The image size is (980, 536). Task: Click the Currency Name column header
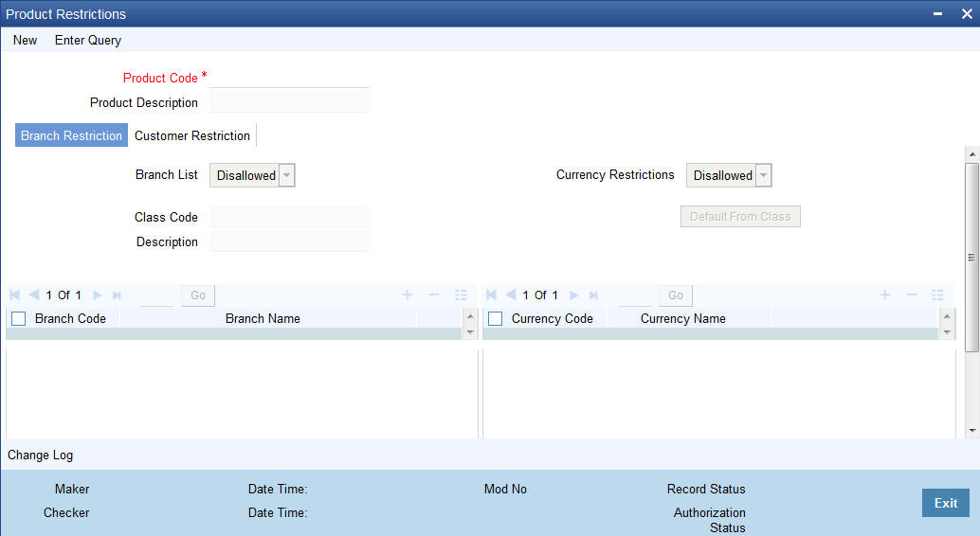(682, 318)
